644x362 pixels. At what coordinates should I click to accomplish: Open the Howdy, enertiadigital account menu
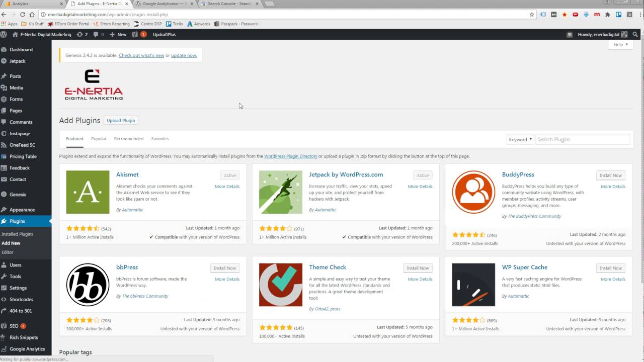click(x=602, y=35)
